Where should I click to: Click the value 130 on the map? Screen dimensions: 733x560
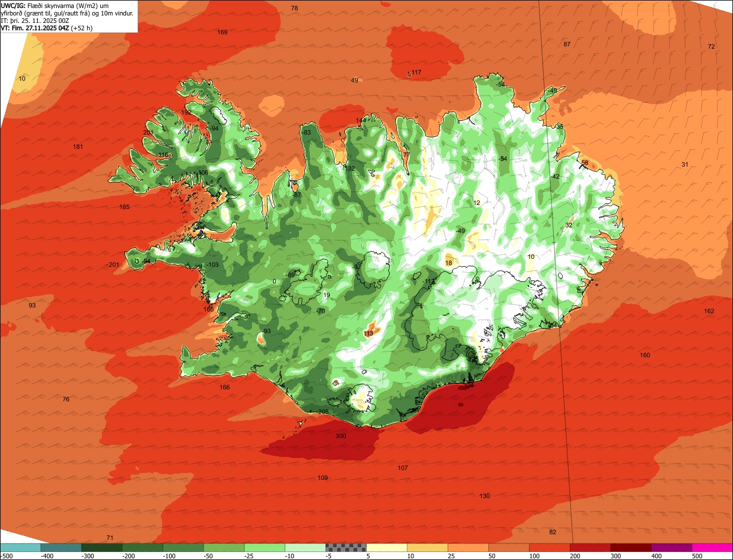click(x=484, y=496)
